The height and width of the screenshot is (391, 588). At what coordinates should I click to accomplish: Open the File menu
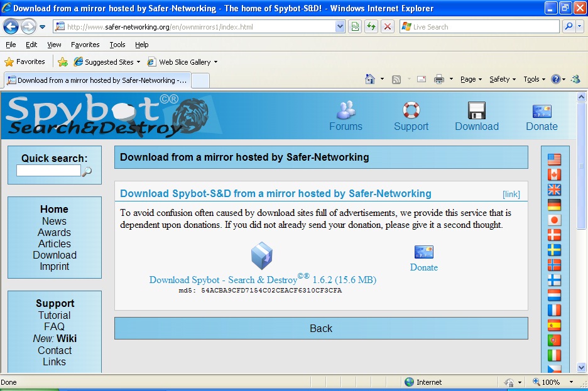pyautogui.click(x=11, y=45)
